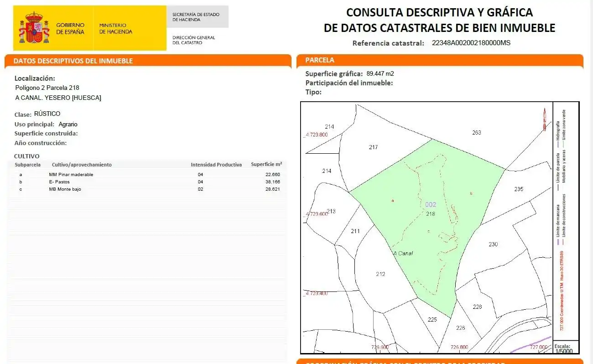Viewport: 593px width, 364px height.
Task: Click the 'CULTIVO' table title
Action: click(26, 156)
